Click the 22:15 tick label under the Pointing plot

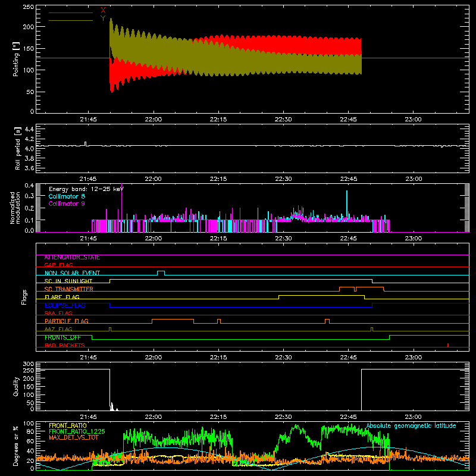218,120
